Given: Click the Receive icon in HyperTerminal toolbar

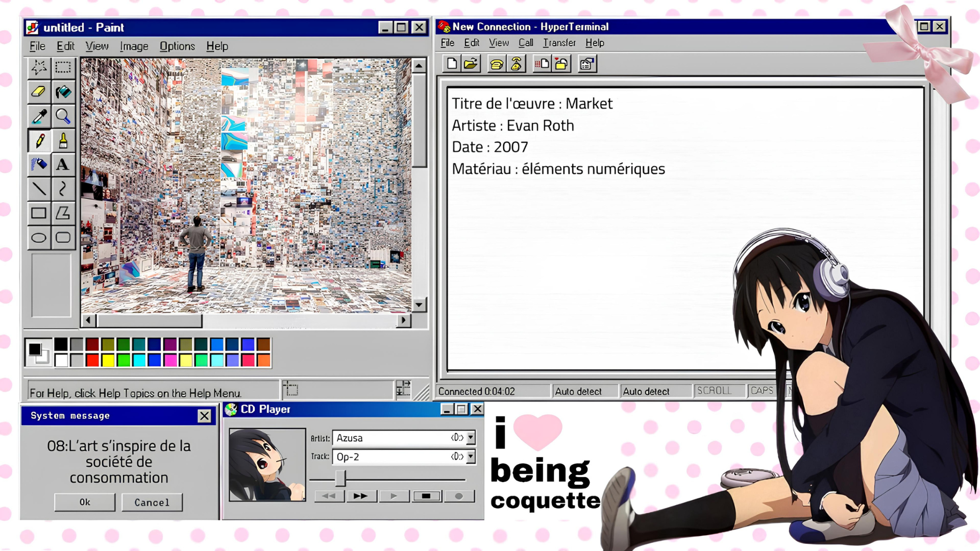Looking at the screenshot, I should tap(561, 64).
